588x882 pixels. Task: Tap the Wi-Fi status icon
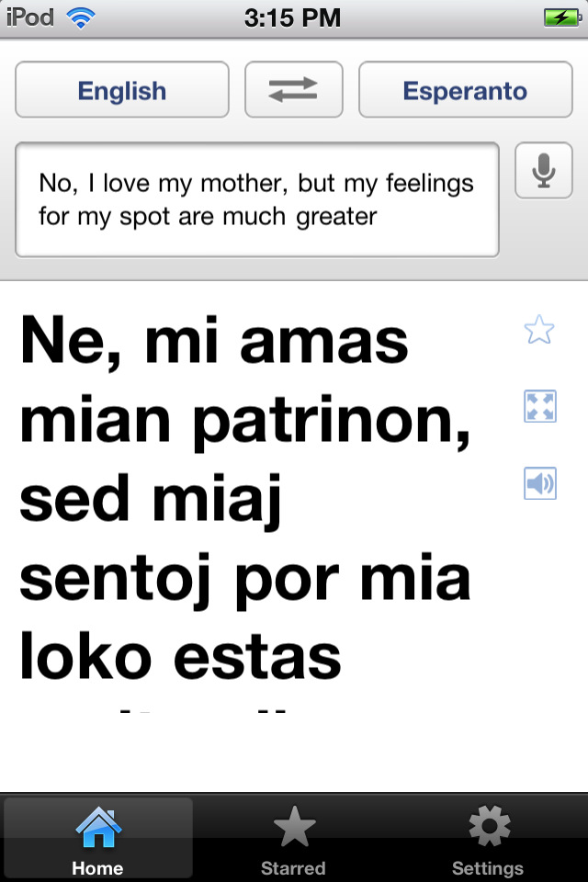[x=81, y=18]
